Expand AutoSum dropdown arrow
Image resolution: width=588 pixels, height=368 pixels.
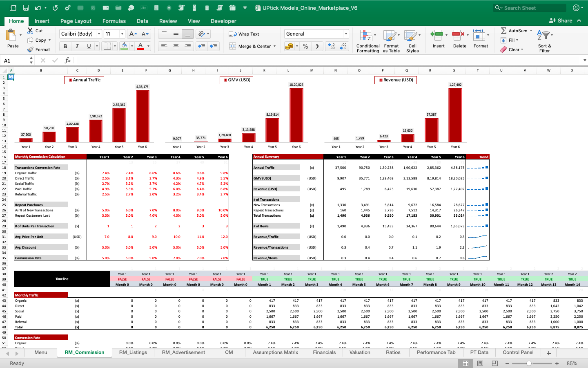[x=531, y=31]
